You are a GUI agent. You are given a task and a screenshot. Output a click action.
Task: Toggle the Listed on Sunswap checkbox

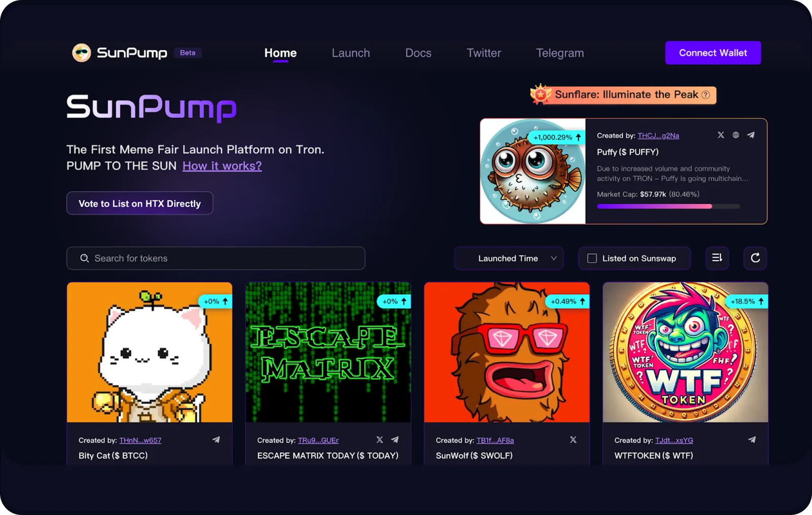592,258
